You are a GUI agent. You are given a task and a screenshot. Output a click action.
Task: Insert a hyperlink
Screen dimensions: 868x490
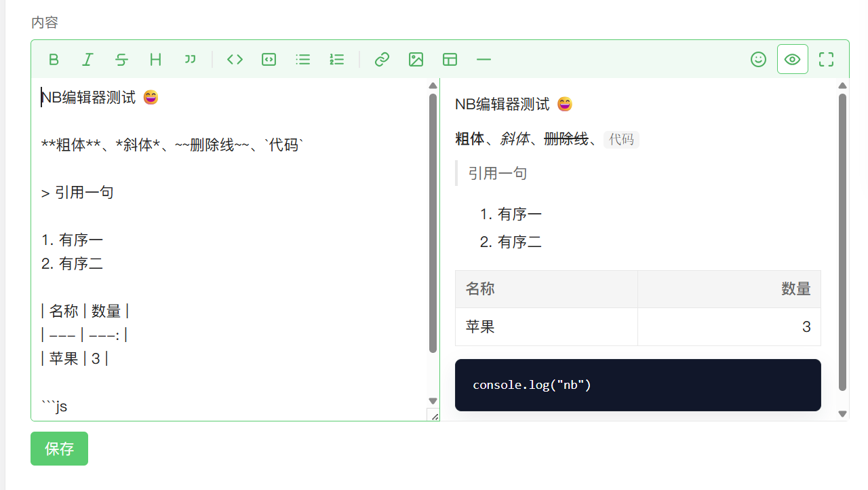point(382,60)
